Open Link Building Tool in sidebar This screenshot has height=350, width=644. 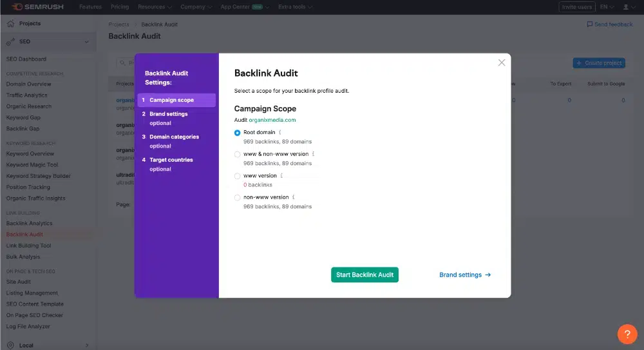coord(29,245)
